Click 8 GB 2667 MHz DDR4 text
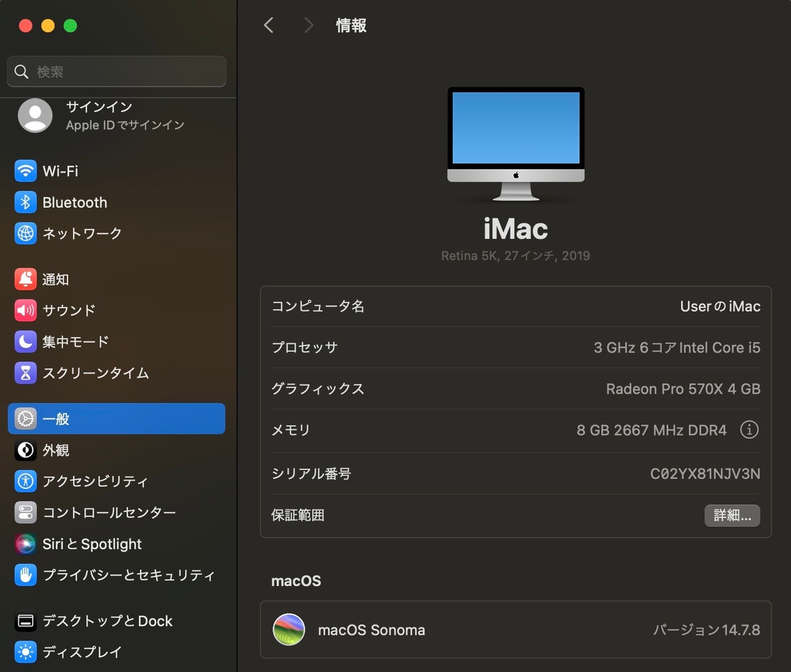Screen dimensions: 791x672 click(x=651, y=430)
